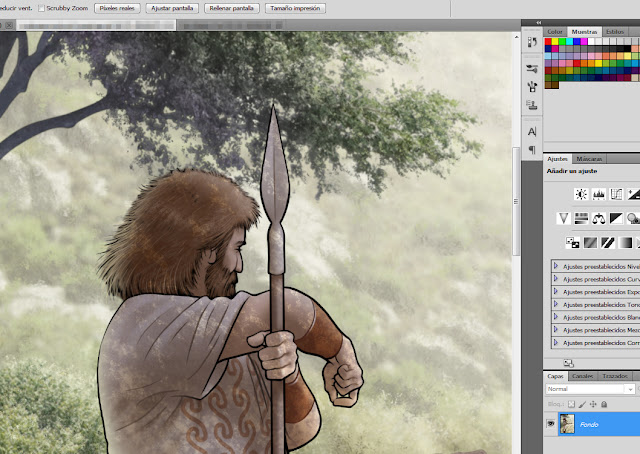Switch to the Estilos tab

[x=615, y=31]
